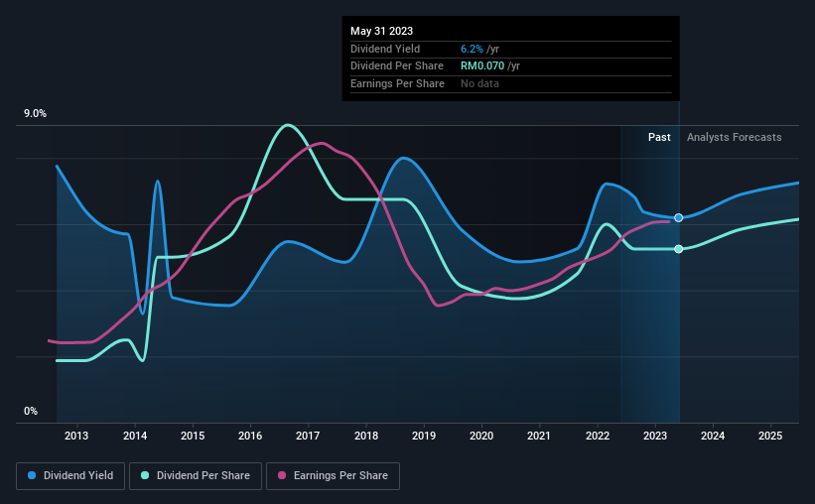Click the 'Analysts Forecasts' label
This screenshot has width=815, height=504.
[x=734, y=137]
